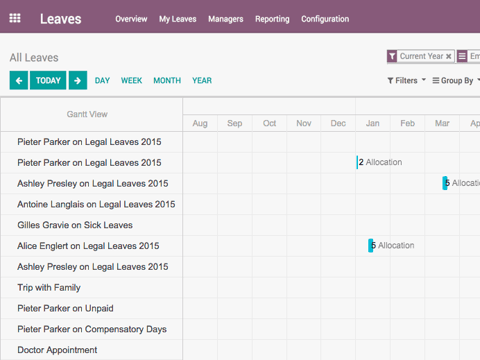Switch gantt scale to DAY
This screenshot has width=480, height=360.
(102, 80)
